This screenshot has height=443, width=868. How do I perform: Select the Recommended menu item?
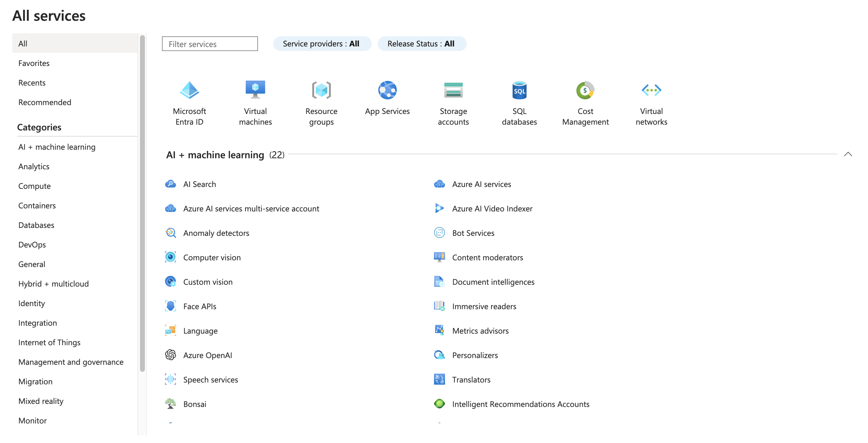pyautogui.click(x=45, y=102)
